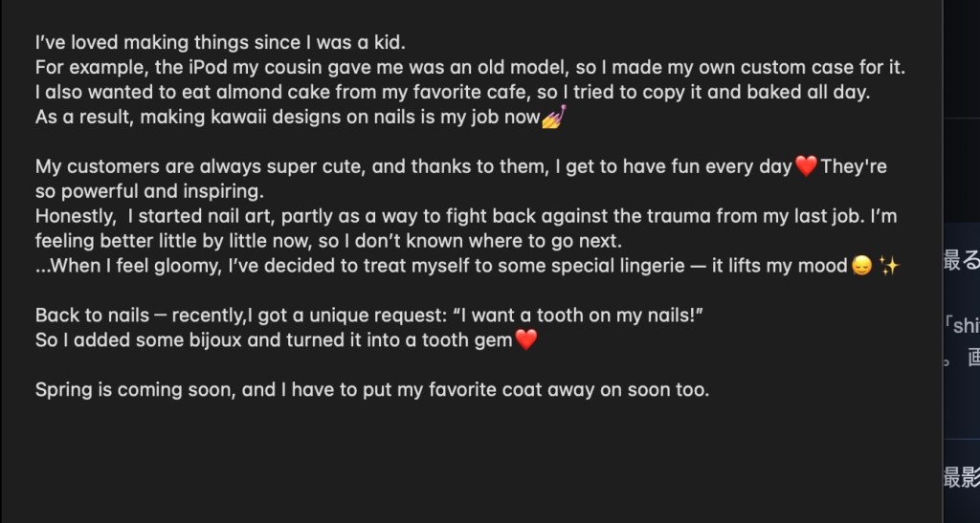Click the nail polish emoji after "job now"
980x523 pixels.
[554, 118]
